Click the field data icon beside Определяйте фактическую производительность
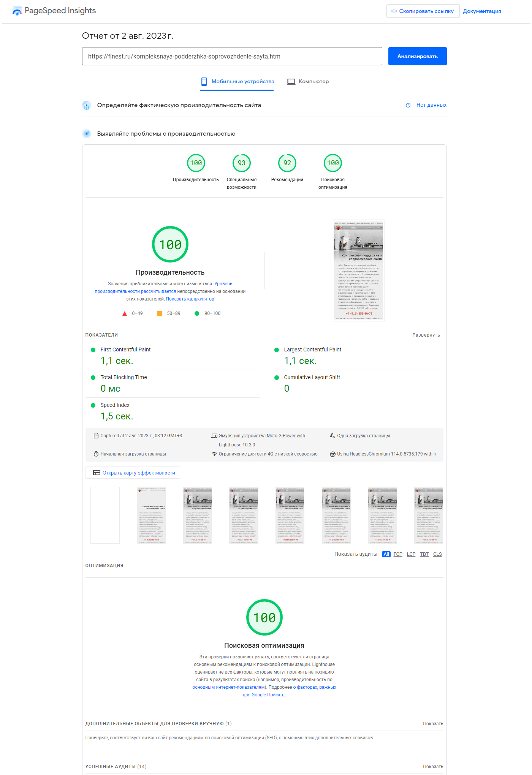This screenshot has width=532, height=775. [87, 105]
